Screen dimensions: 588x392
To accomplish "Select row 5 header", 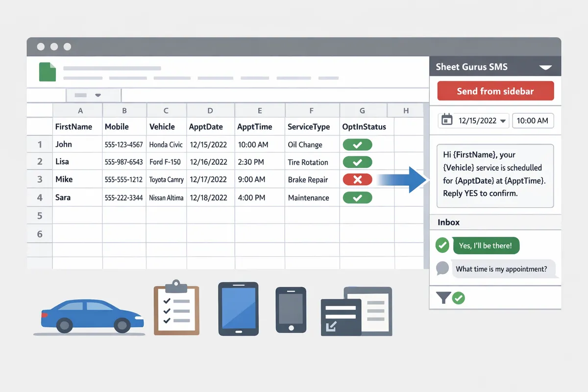I will point(40,216).
